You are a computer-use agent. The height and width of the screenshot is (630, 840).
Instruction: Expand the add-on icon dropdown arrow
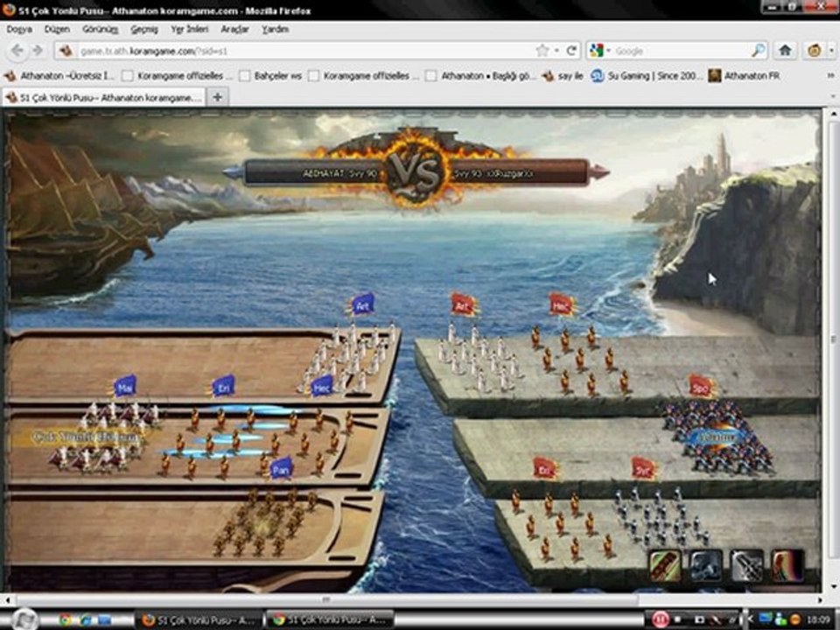tap(831, 51)
